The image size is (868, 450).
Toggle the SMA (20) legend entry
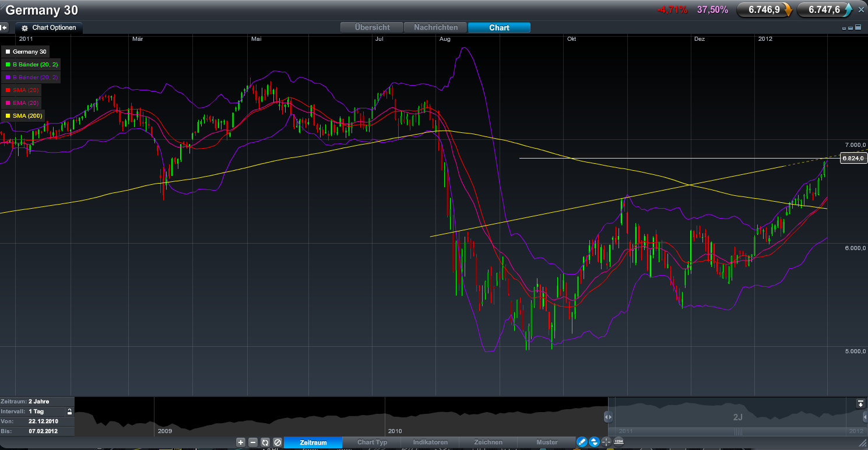tap(22, 90)
